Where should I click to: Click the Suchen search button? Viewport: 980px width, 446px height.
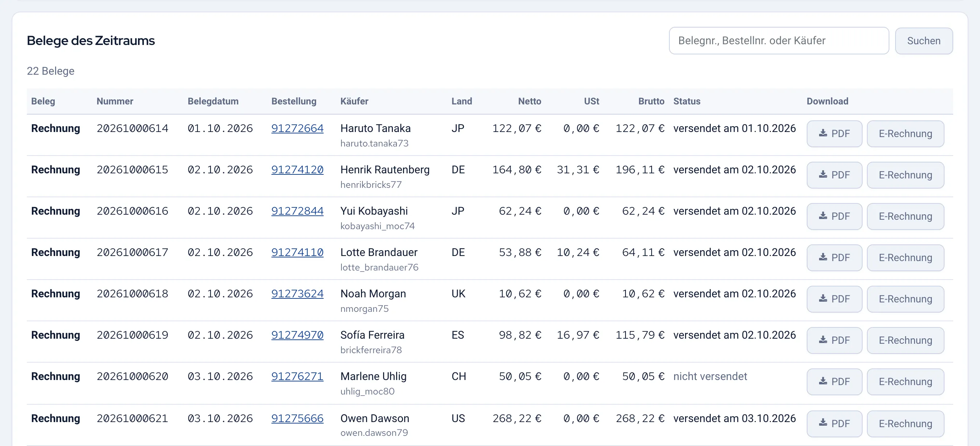923,41
